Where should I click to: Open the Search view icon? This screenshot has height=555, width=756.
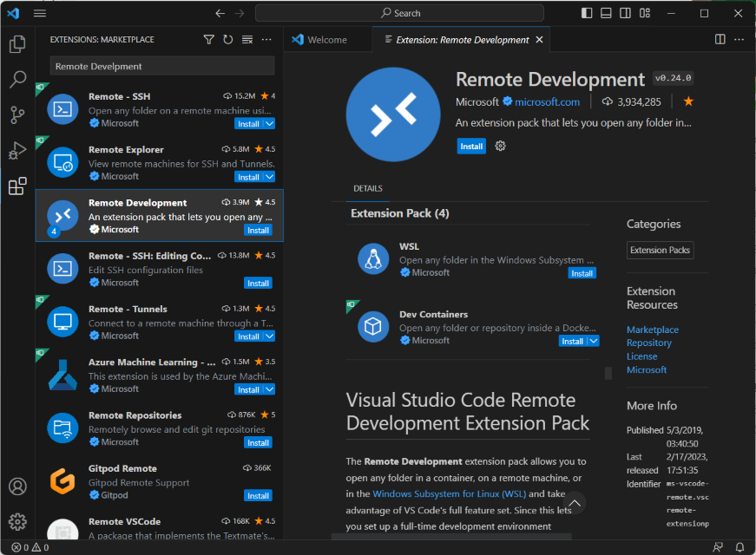[x=17, y=79]
